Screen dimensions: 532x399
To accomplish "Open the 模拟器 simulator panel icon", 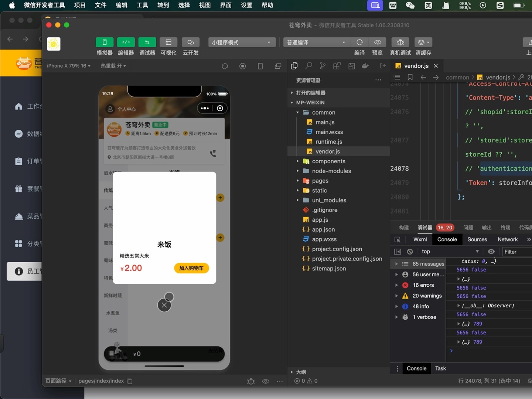I will [x=105, y=42].
